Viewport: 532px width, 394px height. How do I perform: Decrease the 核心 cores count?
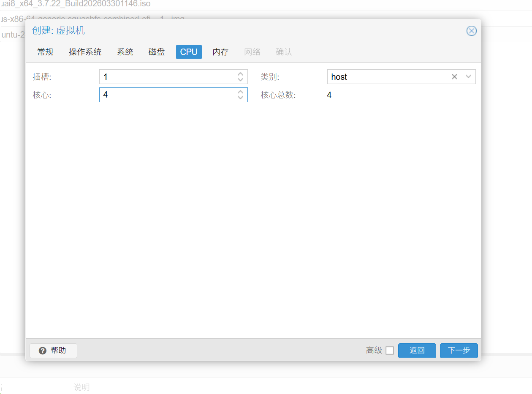[240, 98]
